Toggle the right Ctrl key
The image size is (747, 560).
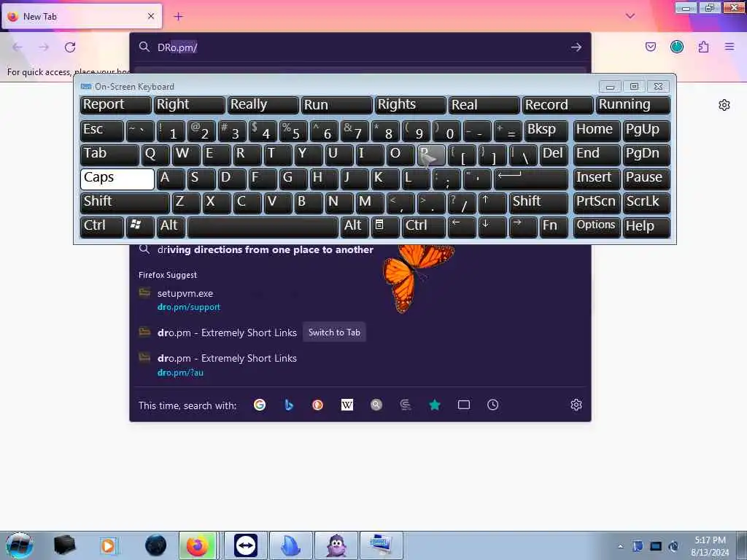[424, 226]
